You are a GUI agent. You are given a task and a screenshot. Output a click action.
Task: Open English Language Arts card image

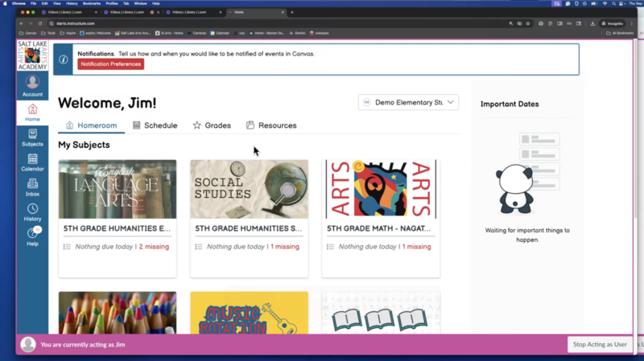point(118,189)
